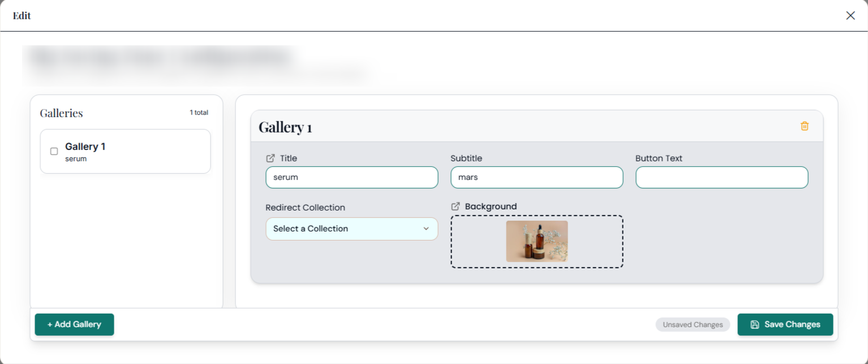Click the serum Title input field
The width and height of the screenshot is (868, 364).
coord(351,177)
